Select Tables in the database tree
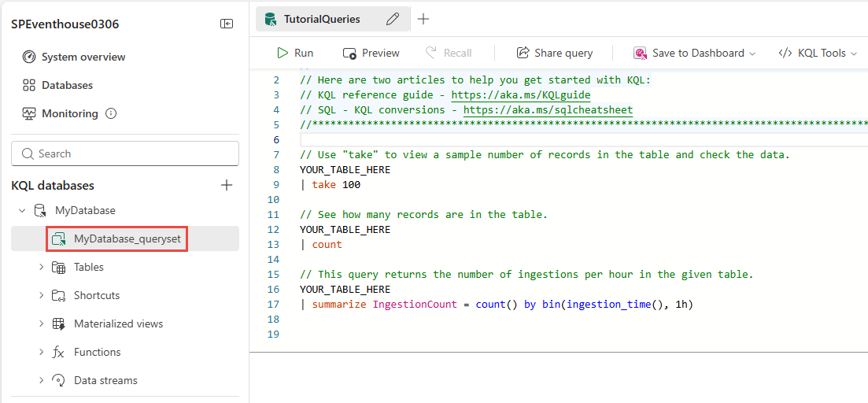This screenshot has width=868, height=403. tap(89, 267)
